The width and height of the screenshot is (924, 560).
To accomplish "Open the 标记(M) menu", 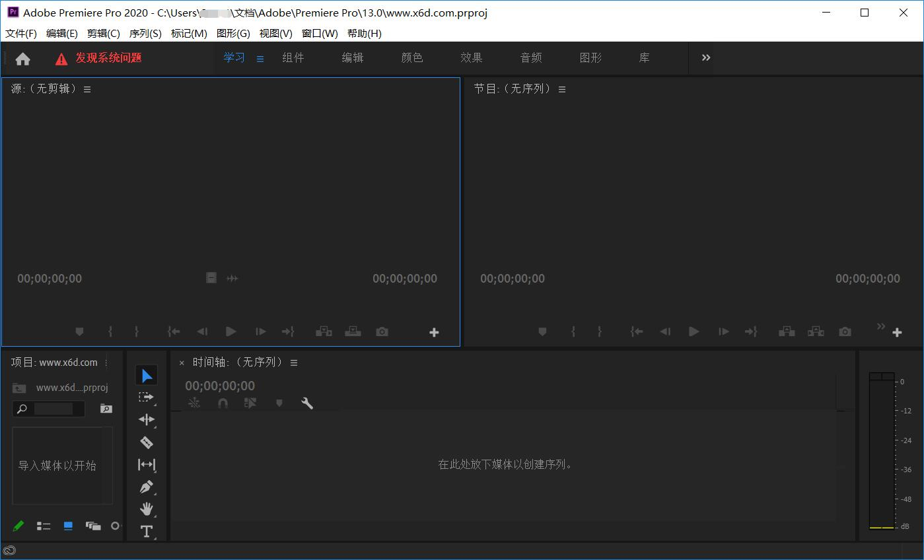I will coord(189,34).
